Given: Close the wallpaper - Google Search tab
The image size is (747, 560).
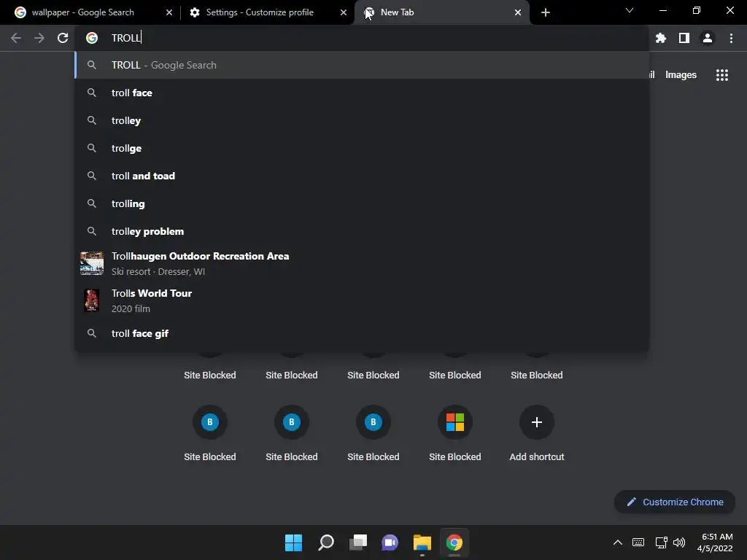Looking at the screenshot, I should pyautogui.click(x=169, y=12).
